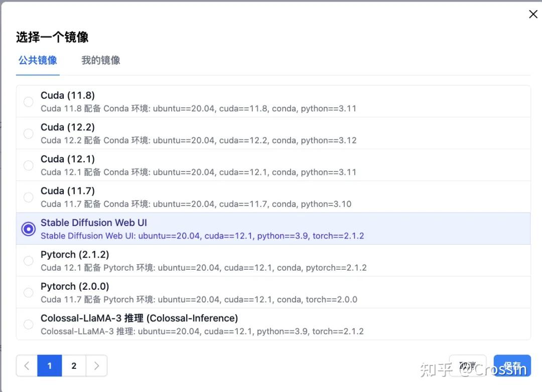The width and height of the screenshot is (542, 392).
Task: Click the 取消 cancel button
Action: click(468, 365)
